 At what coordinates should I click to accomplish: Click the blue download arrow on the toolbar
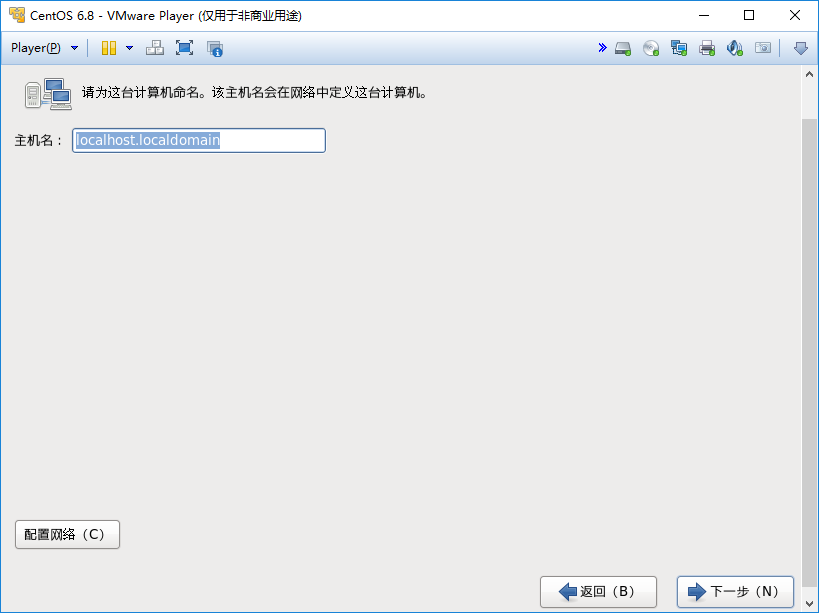pos(800,47)
